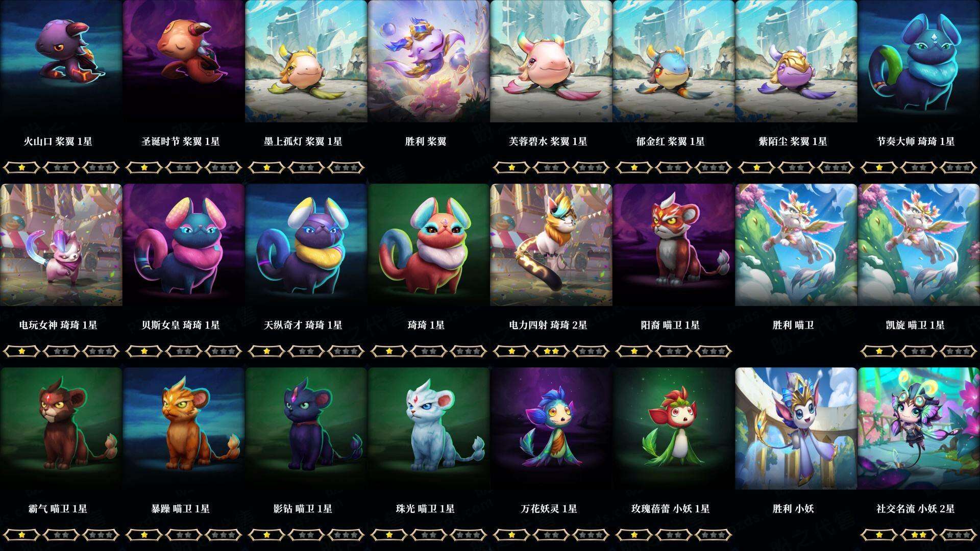The image size is (980, 551).
Task: Select the 社交名流 小妖 card image
Action: 918,429
